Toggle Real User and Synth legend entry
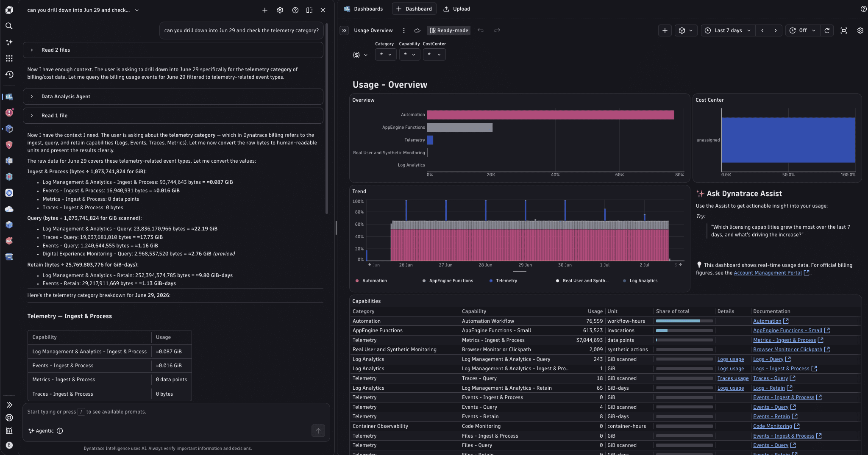This screenshot has width=868, height=455. [x=583, y=281]
